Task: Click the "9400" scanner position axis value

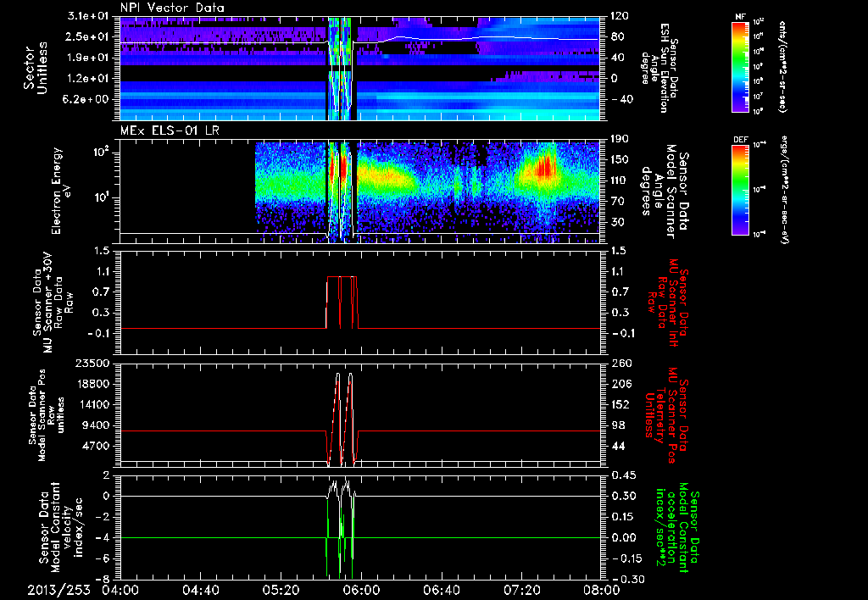Action: point(97,425)
